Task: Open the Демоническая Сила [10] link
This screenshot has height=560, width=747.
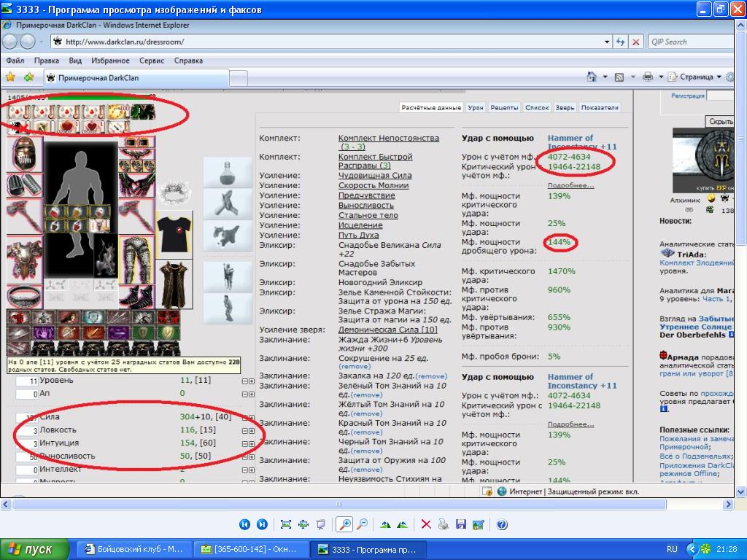Action: pos(388,330)
